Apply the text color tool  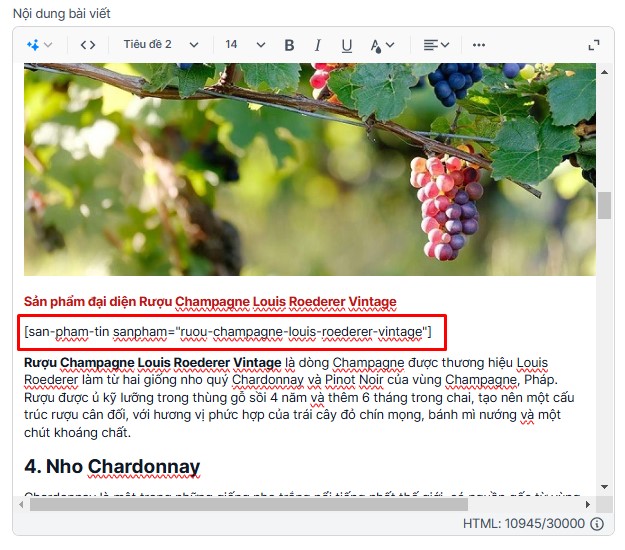pyautogui.click(x=375, y=46)
